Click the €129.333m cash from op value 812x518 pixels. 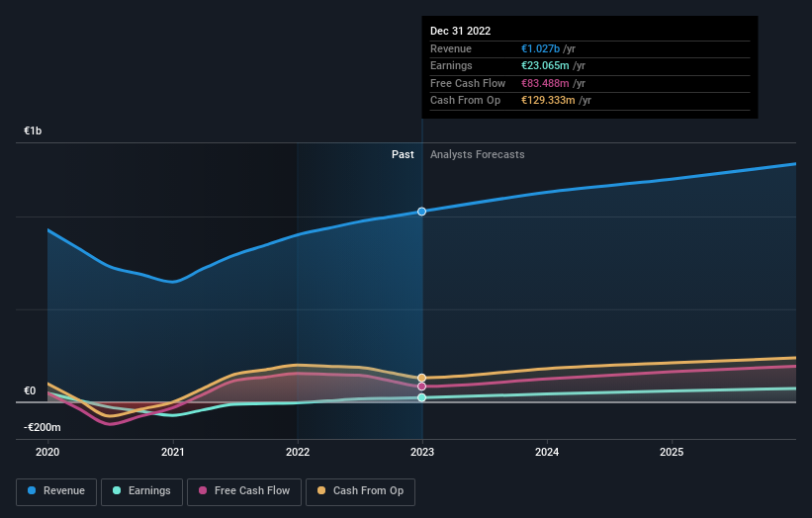(548, 101)
